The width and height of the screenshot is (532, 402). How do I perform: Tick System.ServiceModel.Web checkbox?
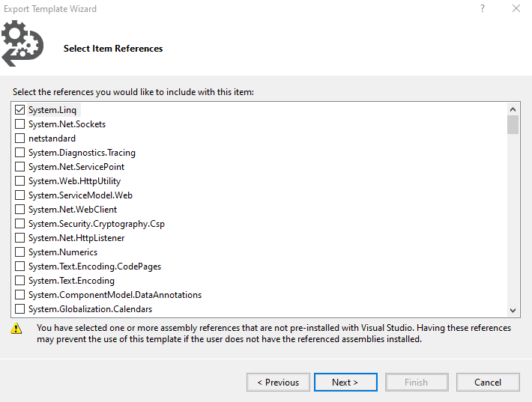19,195
